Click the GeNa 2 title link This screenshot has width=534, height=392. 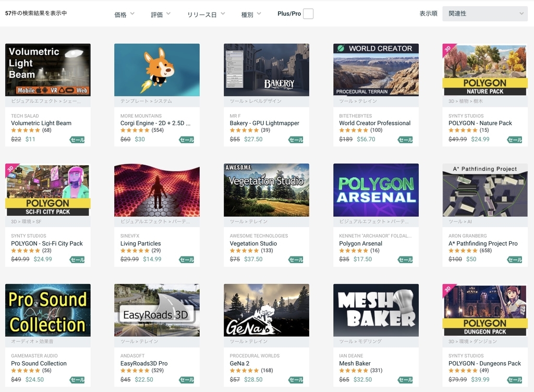[x=239, y=363]
